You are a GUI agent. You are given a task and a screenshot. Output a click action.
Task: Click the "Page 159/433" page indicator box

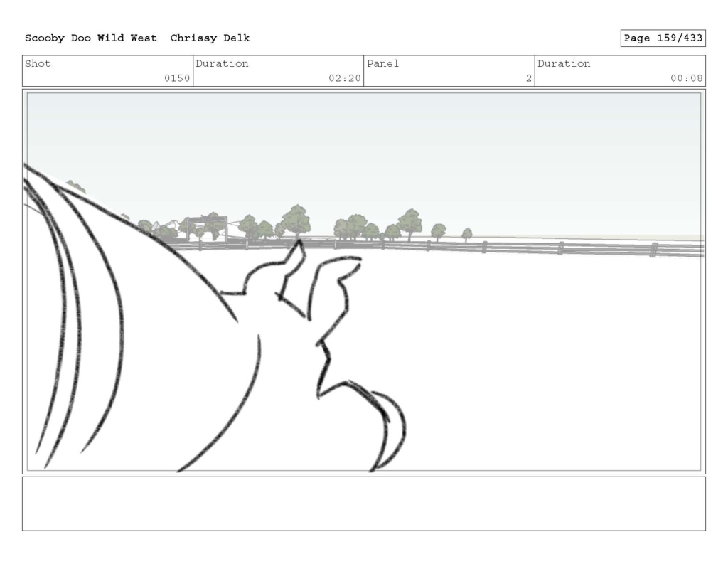click(663, 38)
